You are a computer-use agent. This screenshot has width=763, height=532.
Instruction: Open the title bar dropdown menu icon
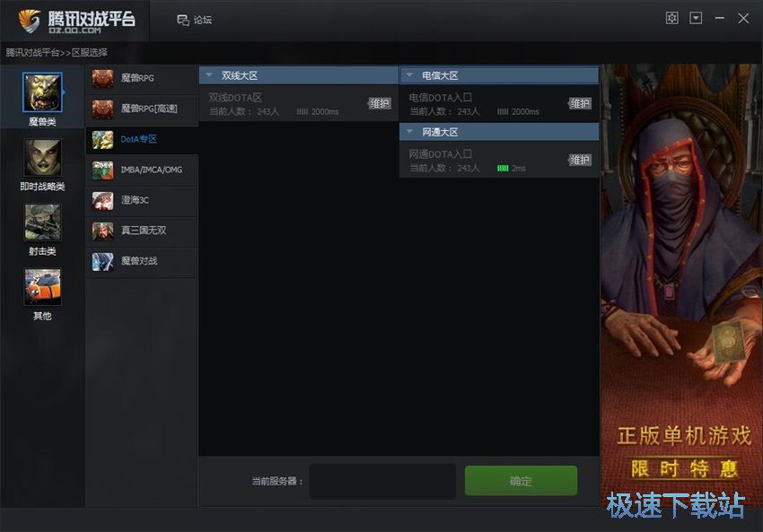696,19
